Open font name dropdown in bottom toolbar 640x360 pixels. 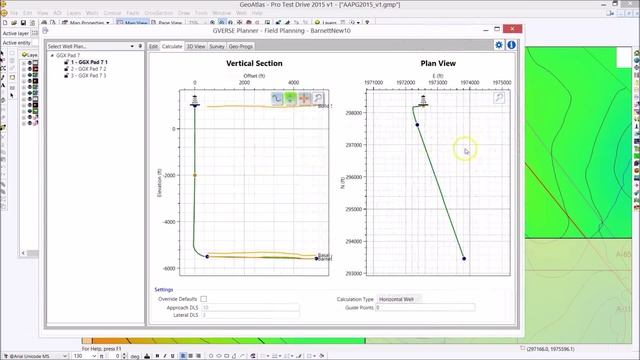point(65,356)
